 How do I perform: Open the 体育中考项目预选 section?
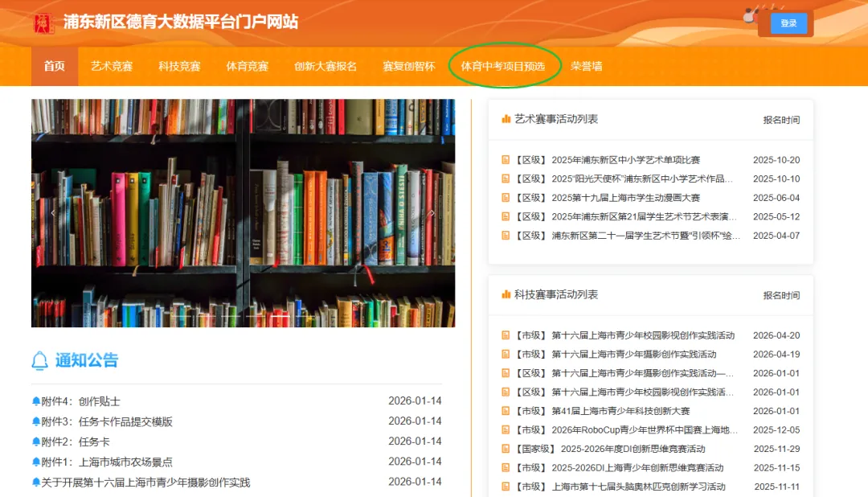(504, 66)
